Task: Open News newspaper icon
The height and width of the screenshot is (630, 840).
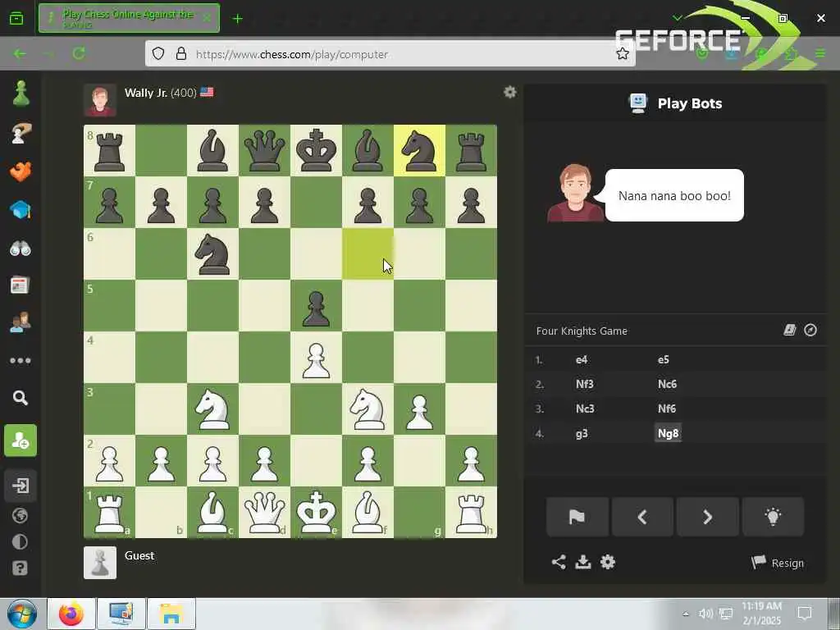Action: pyautogui.click(x=20, y=285)
